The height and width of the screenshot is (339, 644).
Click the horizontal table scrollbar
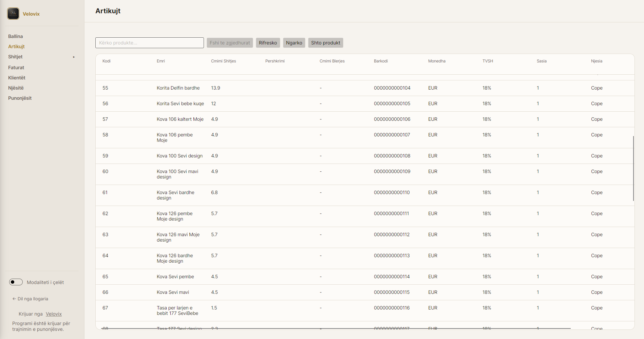pyautogui.click(x=336, y=328)
